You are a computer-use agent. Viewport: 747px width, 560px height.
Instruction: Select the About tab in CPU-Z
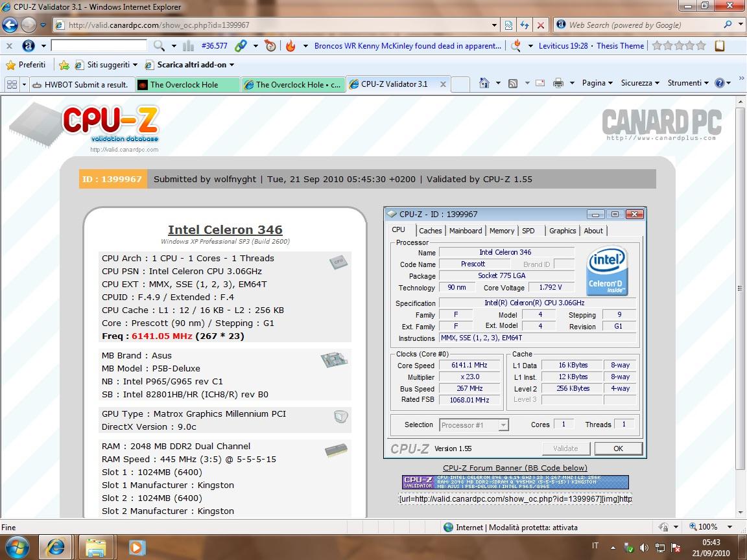pyautogui.click(x=593, y=231)
